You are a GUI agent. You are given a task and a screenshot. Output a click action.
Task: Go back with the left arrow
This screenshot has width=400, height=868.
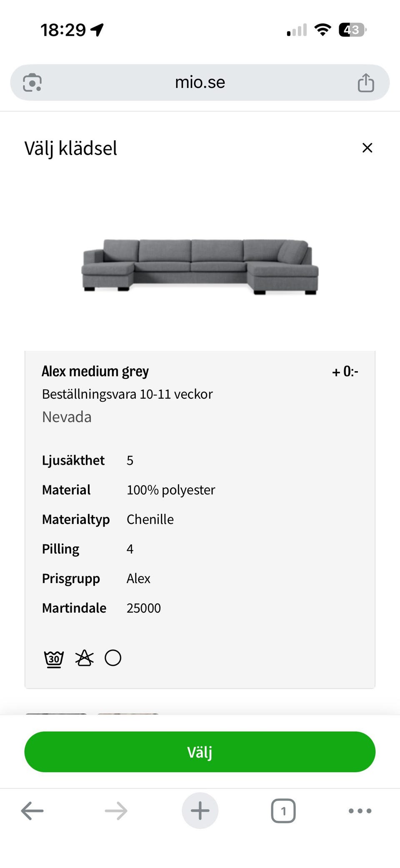32,811
